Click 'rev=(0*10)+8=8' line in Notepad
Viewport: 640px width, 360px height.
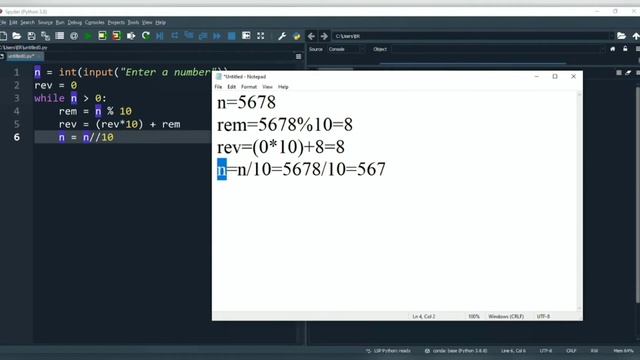click(x=281, y=147)
